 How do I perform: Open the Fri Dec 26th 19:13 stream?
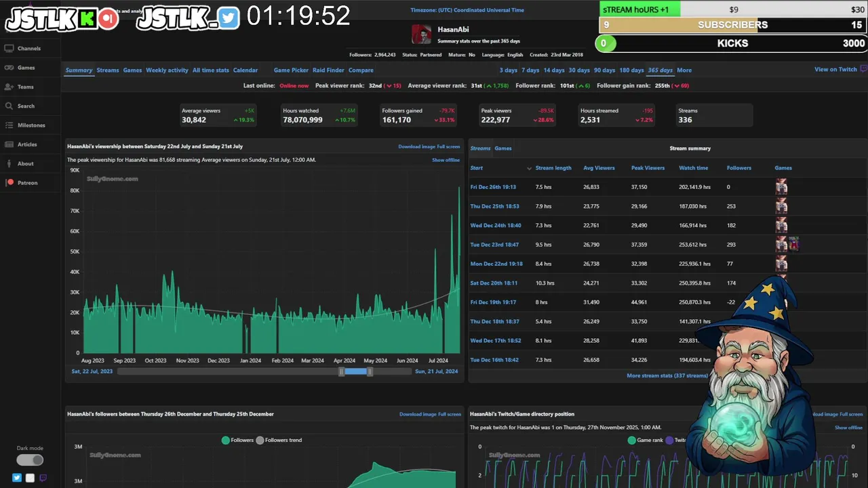pos(493,187)
